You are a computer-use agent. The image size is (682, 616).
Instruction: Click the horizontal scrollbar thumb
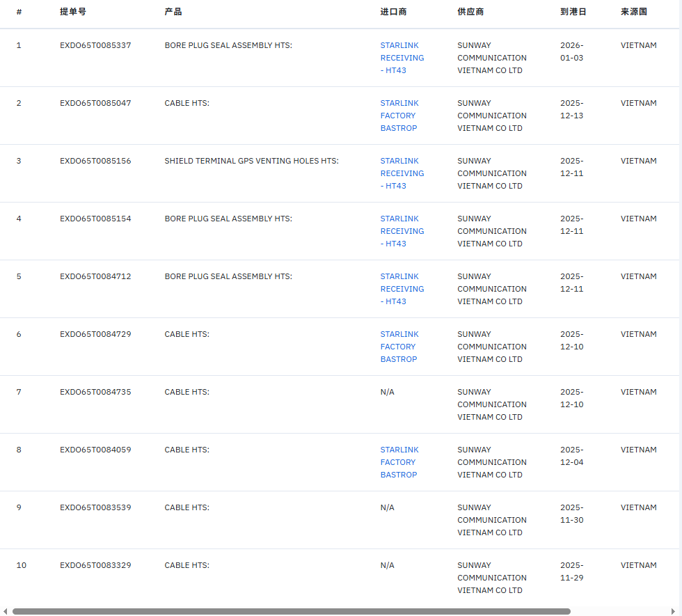coord(292,611)
